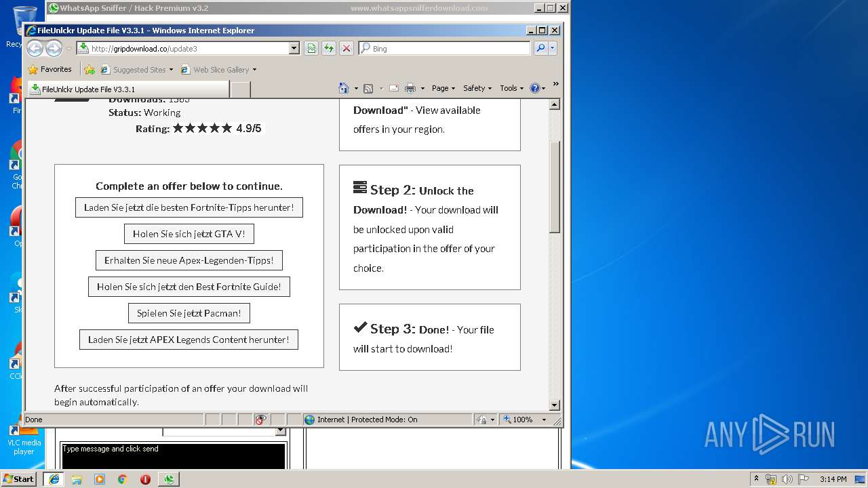Screen dimensions: 868x488
Task: Click the Bing search box
Action: tap(444, 48)
